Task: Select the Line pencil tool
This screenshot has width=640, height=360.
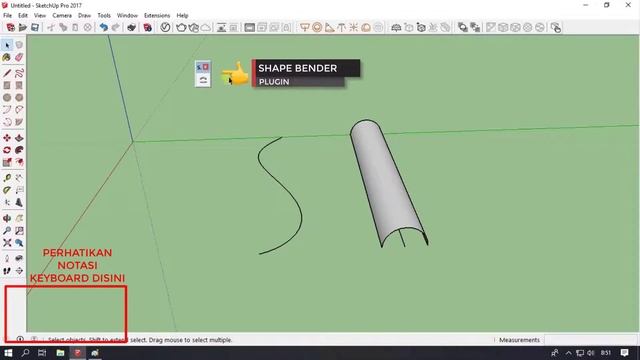Action: 7,73
